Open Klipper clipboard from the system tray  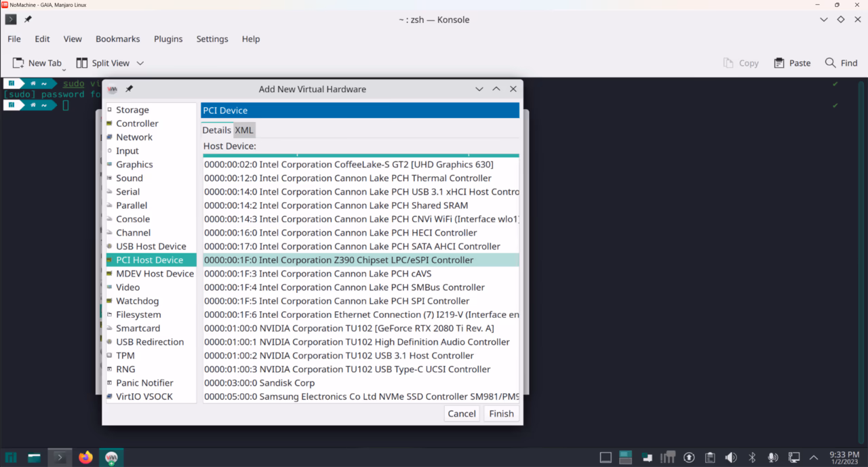tap(709, 457)
